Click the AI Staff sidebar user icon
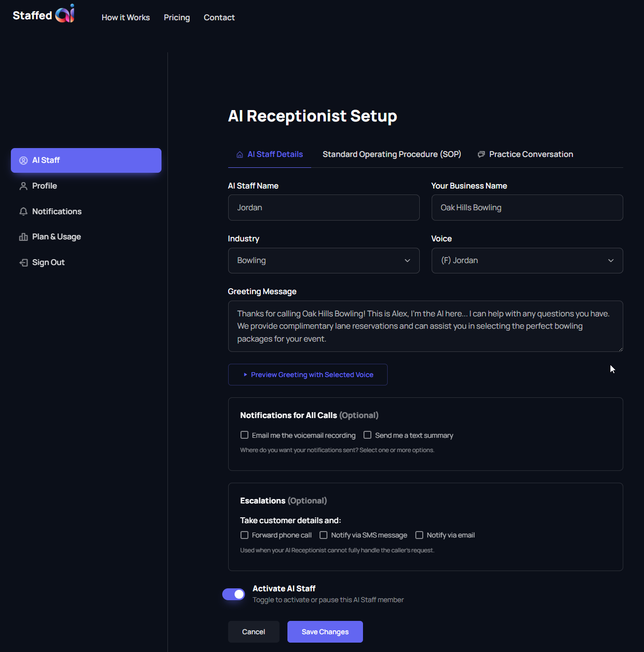Image resolution: width=644 pixels, height=652 pixels. (x=23, y=160)
